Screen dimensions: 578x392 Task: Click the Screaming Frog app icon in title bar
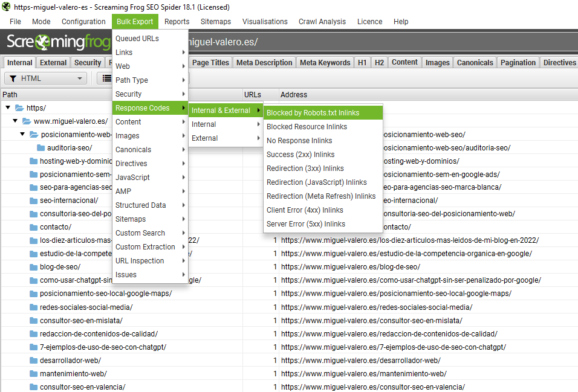(x=6, y=7)
